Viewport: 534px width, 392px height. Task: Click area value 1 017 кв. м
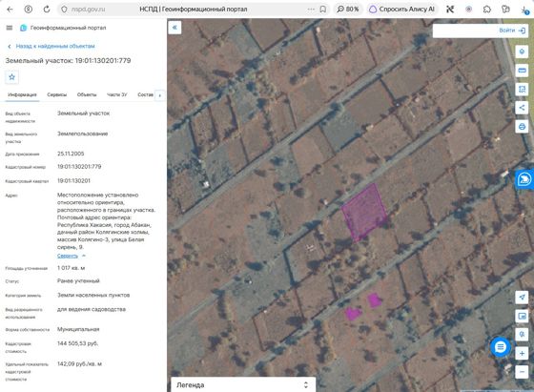(x=71, y=268)
